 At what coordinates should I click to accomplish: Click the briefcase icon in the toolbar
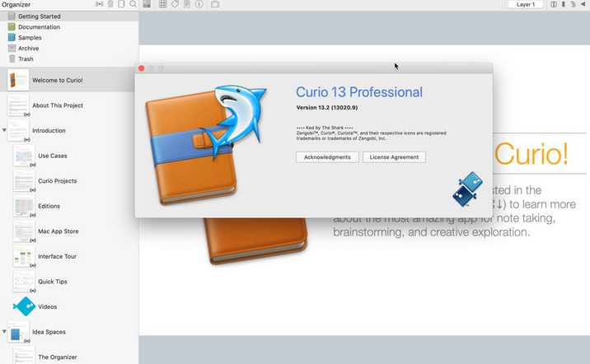[215, 4]
